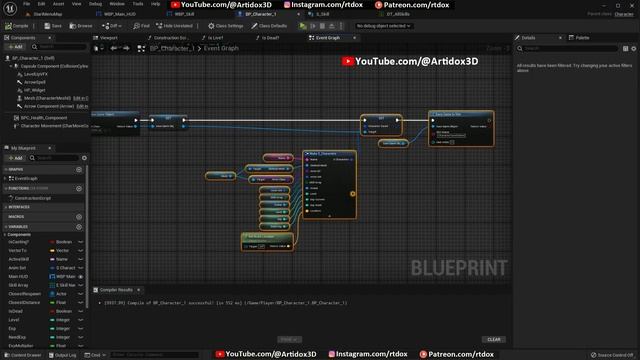Toggle Level variable visibility
This screenshot has height=360, width=640.
click(80, 320)
